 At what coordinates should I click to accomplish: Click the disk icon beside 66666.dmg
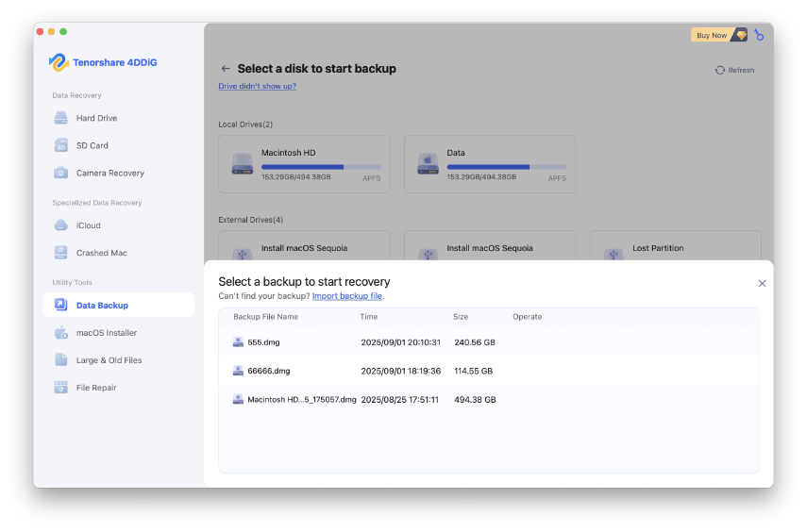point(238,371)
